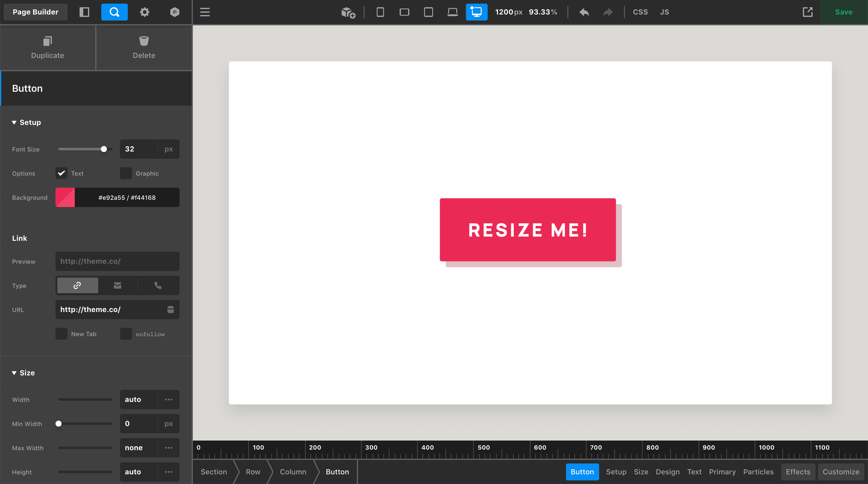Open the Design tab in bottom bar
Screen dimensions: 868x484
click(667, 472)
